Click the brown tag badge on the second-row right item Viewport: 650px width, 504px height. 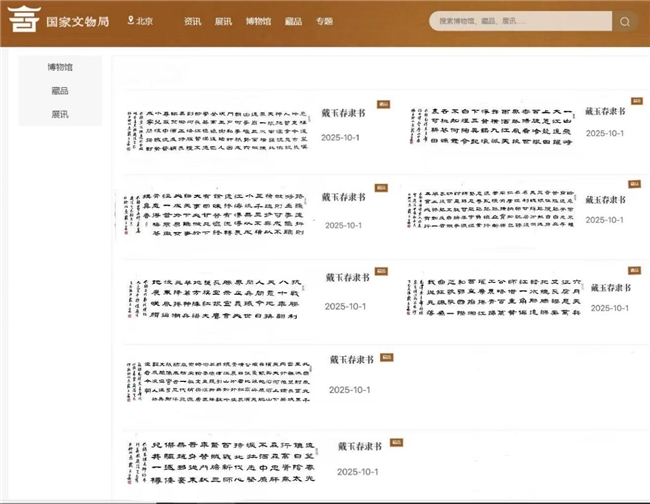point(634,184)
